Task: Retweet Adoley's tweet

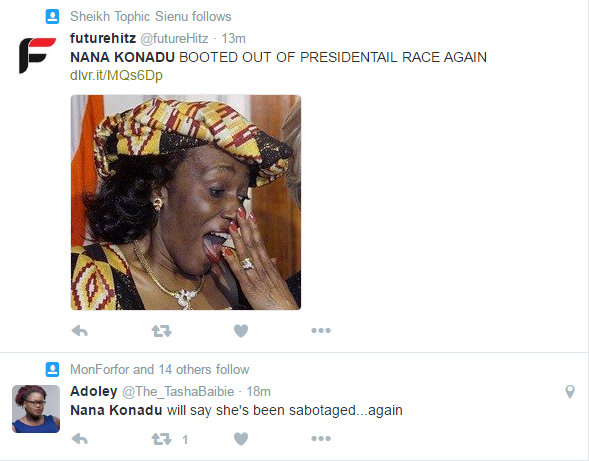Action: tap(162, 439)
